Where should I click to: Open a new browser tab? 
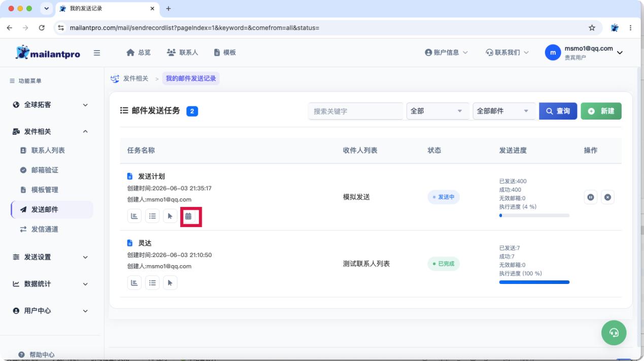tap(168, 9)
